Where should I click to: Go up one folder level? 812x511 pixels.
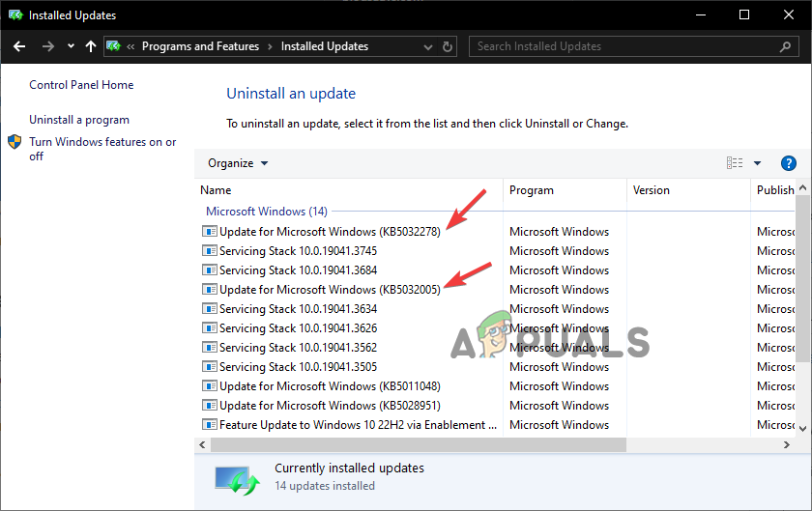[x=91, y=46]
